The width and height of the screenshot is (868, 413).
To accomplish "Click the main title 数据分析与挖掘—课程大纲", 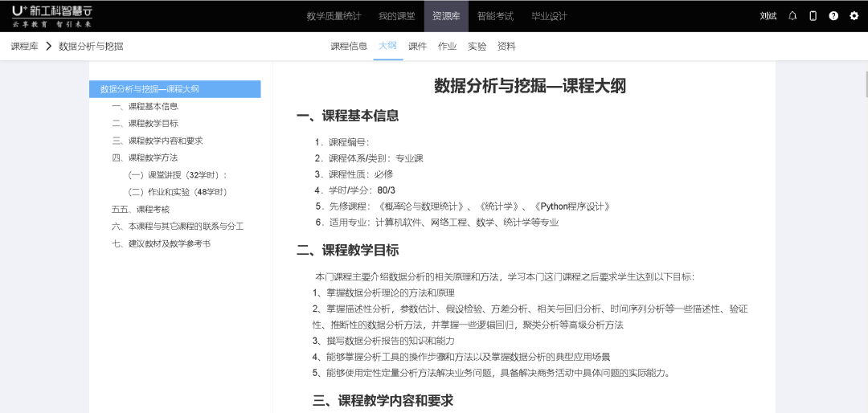I will 530,86.
